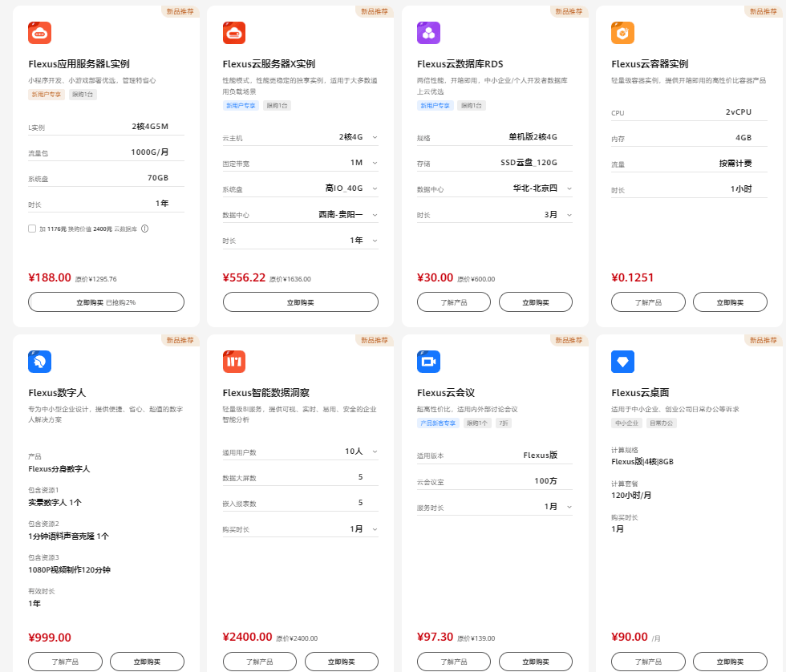786x672 pixels.
Task: Click the Flexus云会议 camera icon
Action: point(428,362)
